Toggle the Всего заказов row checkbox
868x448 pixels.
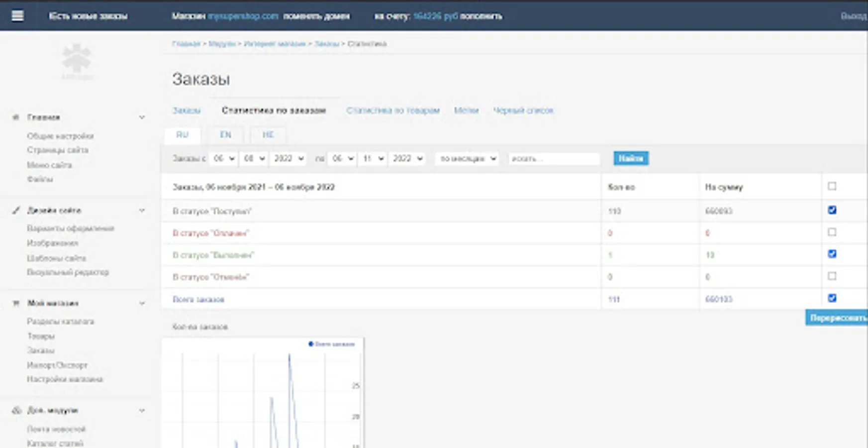click(832, 298)
